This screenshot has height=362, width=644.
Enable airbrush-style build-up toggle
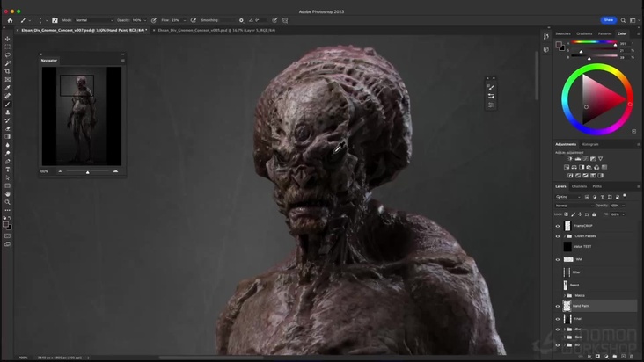(193, 20)
